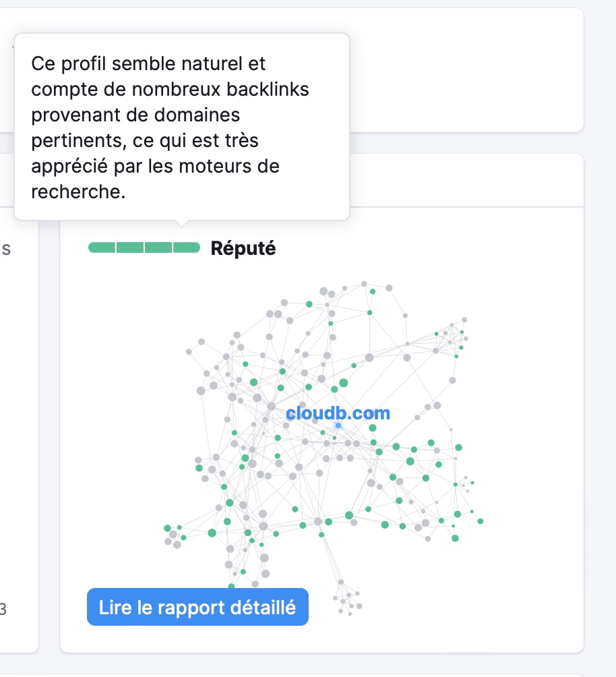Click the words moteurs de recherche in the tooltip
The image size is (616, 677).
point(156,179)
